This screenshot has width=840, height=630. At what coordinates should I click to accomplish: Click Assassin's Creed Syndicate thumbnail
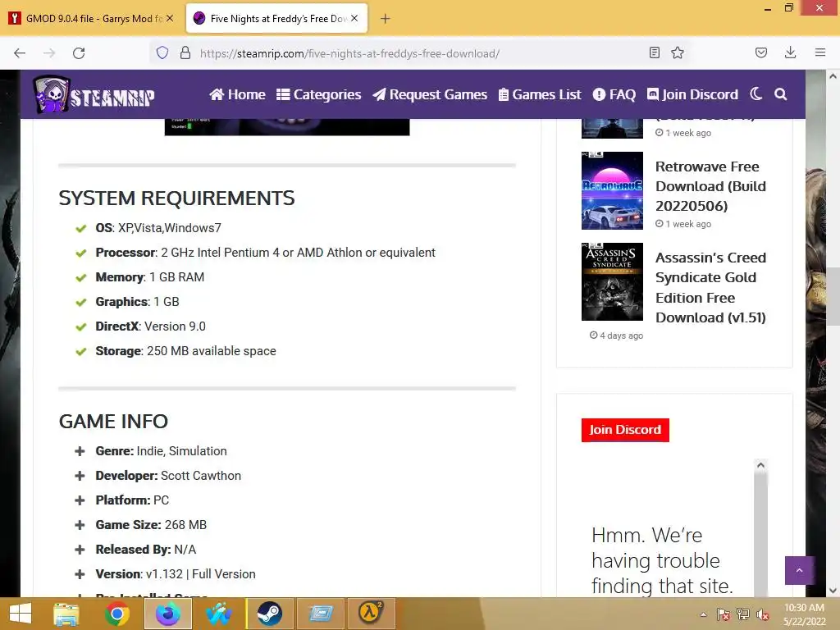[612, 282]
